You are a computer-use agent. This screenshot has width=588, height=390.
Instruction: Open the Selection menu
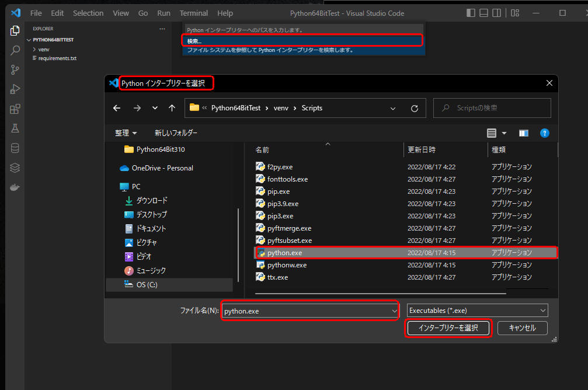tap(88, 13)
